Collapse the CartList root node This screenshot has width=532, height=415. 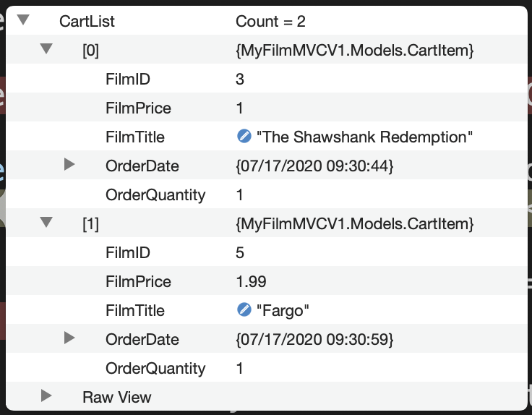[x=23, y=20]
